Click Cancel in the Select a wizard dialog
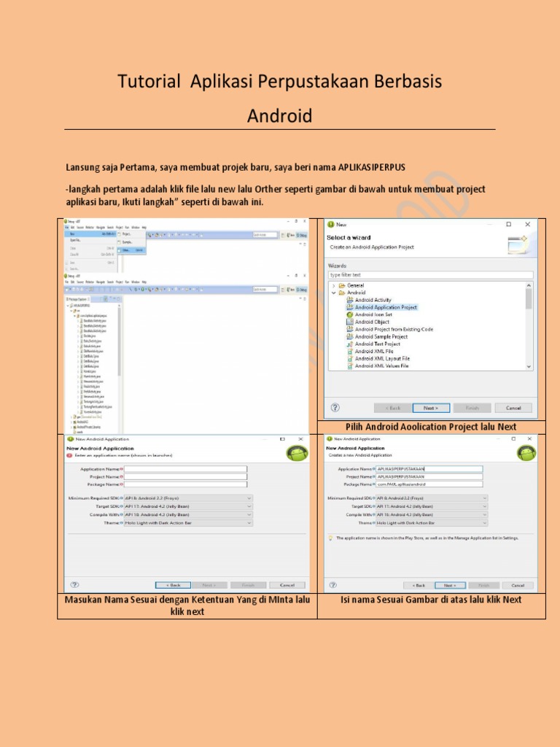Viewport: 560px width, 747px height. 513,409
